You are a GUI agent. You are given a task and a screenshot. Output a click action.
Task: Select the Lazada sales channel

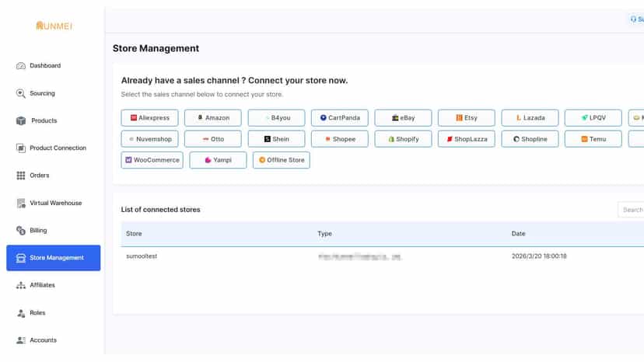pos(530,118)
